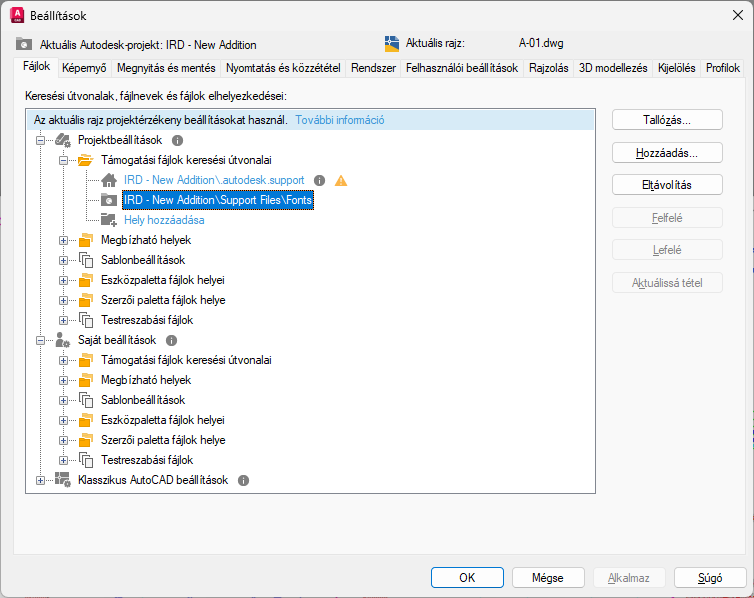Viewport: 754px width, 598px height.
Task: Open the 3D modellezés tab
Action: (613, 68)
